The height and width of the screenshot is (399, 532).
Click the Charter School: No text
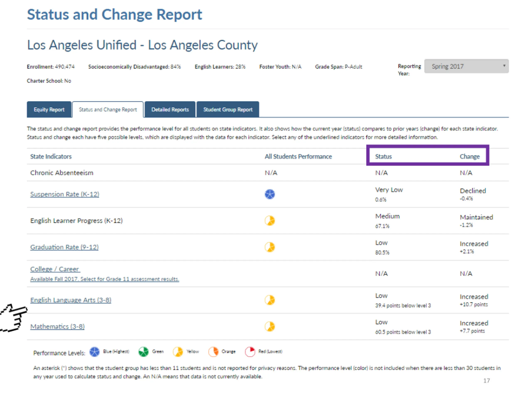(x=49, y=81)
